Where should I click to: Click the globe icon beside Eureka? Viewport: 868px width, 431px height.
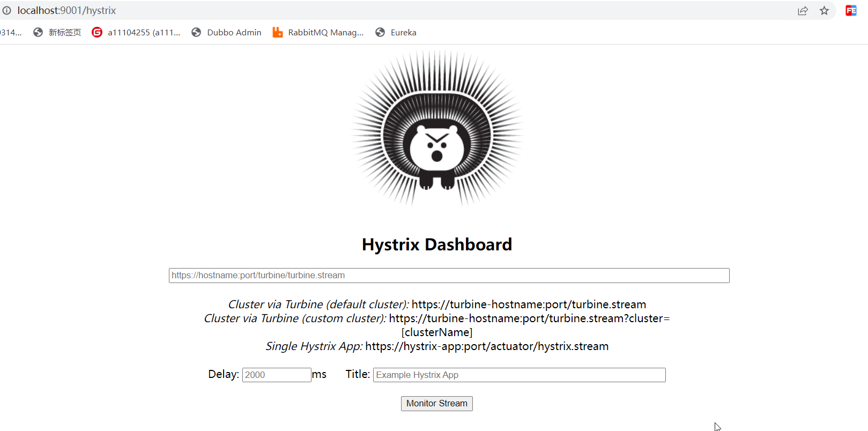380,32
